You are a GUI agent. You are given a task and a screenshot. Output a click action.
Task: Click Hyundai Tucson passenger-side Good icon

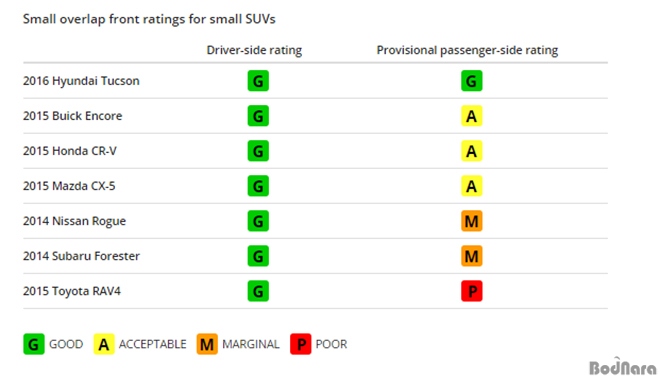pyautogui.click(x=471, y=81)
